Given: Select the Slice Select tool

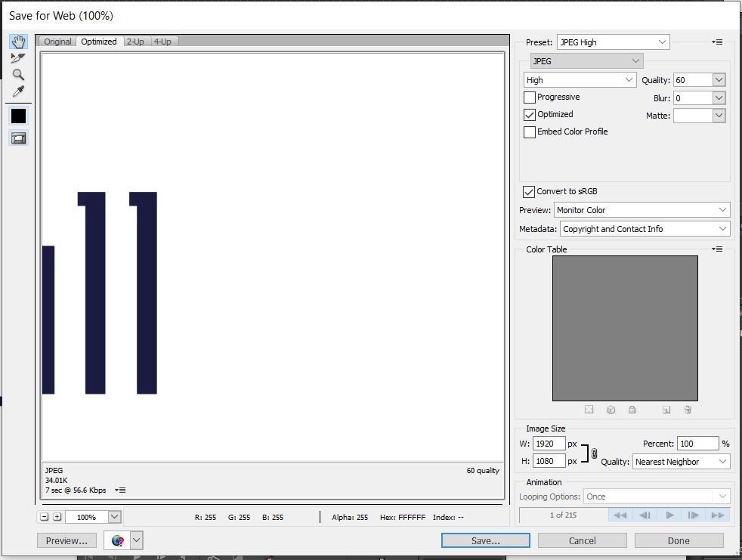Looking at the screenshot, I should [x=18, y=58].
